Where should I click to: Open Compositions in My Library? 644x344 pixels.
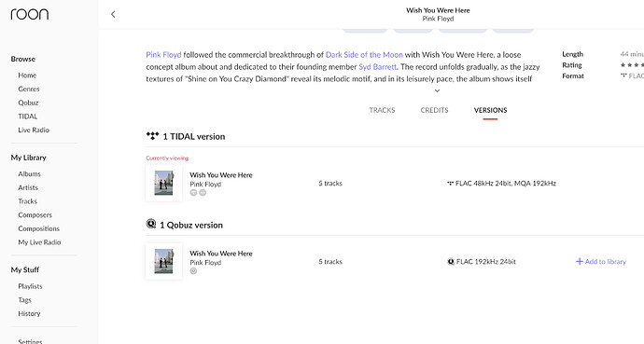[38, 228]
